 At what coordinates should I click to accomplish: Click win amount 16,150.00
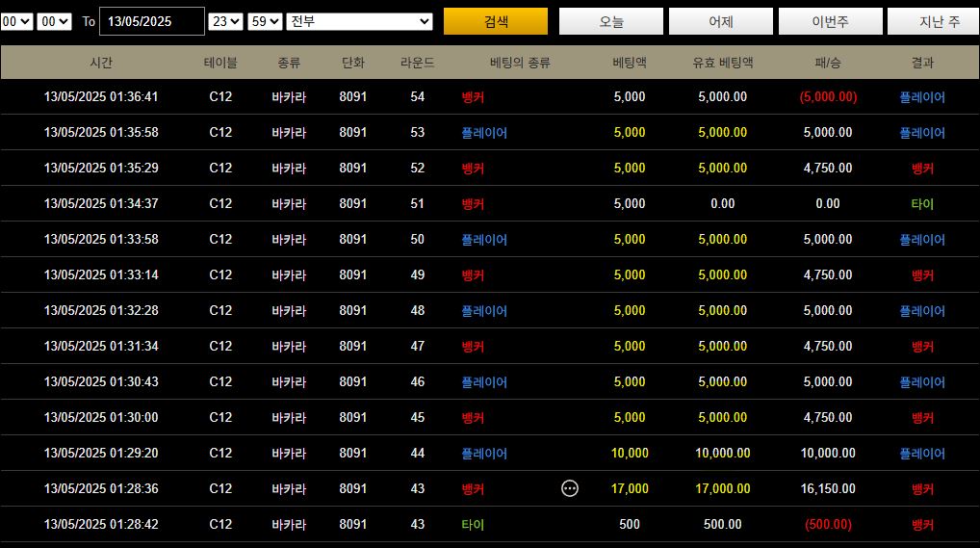[828, 488]
